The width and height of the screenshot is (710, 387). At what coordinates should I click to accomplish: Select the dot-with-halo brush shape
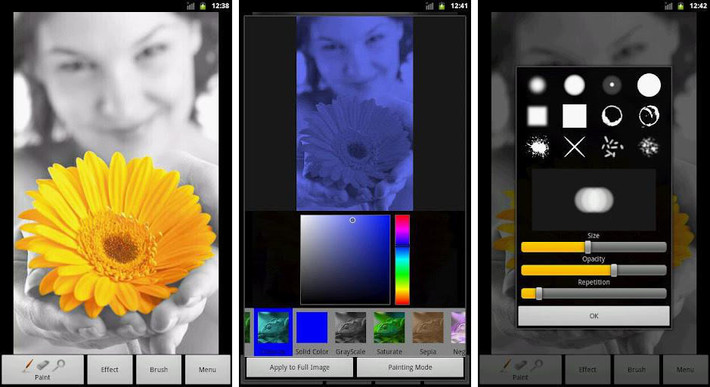tap(612, 85)
